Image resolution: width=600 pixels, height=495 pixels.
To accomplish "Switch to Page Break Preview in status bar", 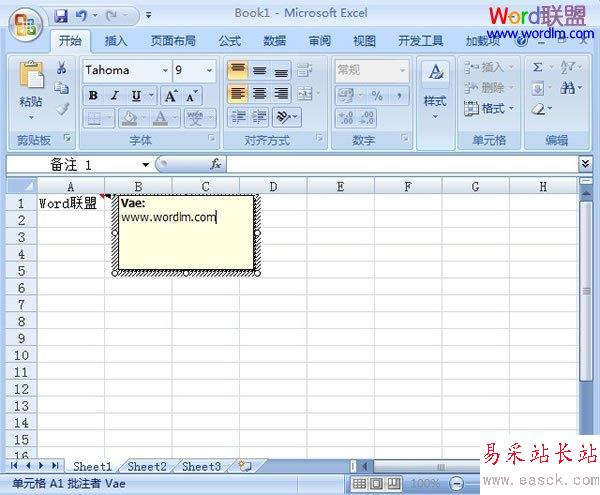I will pyautogui.click(x=394, y=484).
